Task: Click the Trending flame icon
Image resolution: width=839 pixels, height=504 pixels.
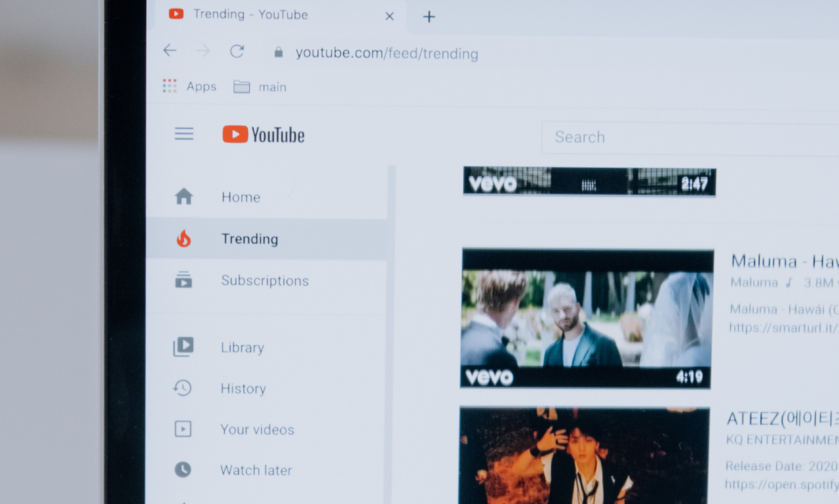Action: pos(184,239)
